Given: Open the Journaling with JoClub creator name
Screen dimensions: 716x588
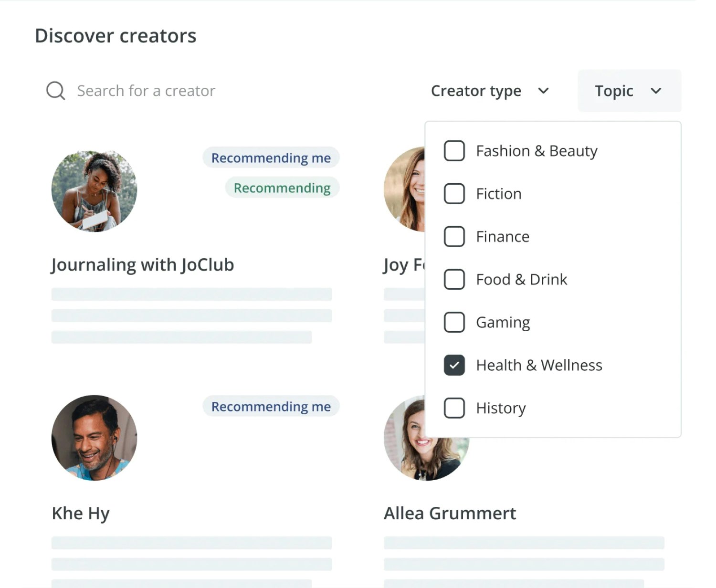Looking at the screenshot, I should pyautogui.click(x=142, y=265).
